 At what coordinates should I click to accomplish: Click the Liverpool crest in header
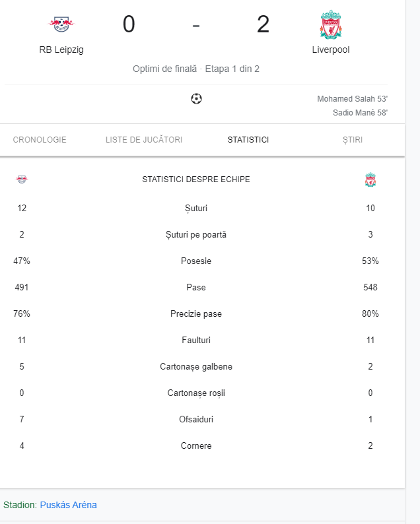click(x=330, y=24)
